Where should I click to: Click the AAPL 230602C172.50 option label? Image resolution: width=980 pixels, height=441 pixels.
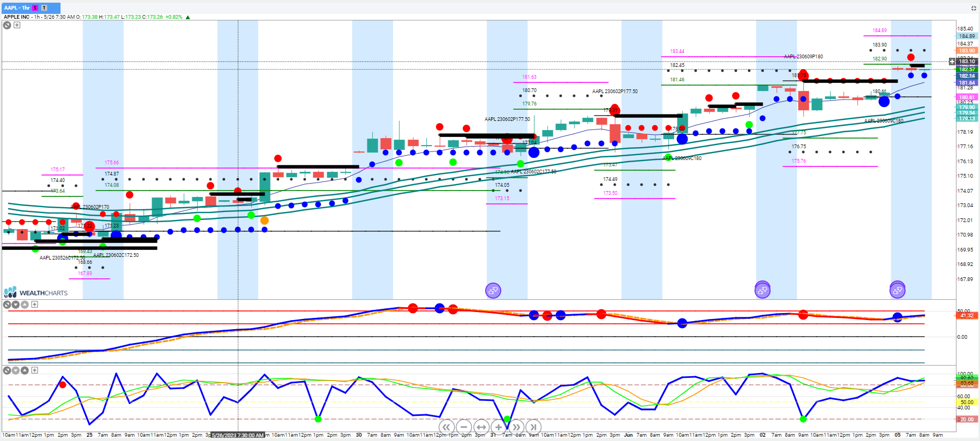[116, 255]
